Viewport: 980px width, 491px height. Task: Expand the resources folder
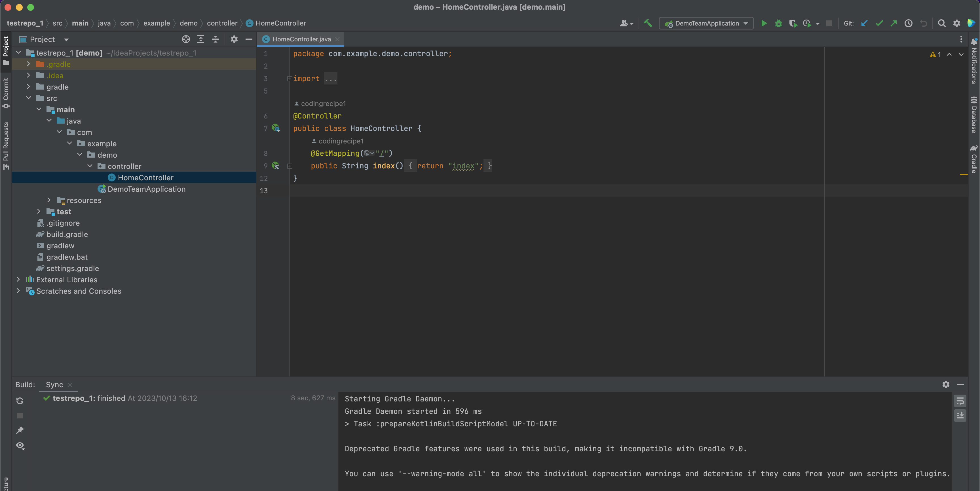tap(49, 200)
